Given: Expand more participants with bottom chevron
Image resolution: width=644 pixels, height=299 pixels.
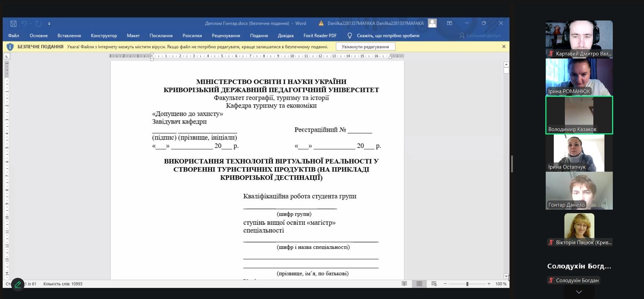Looking at the screenshot, I should coord(579,292).
